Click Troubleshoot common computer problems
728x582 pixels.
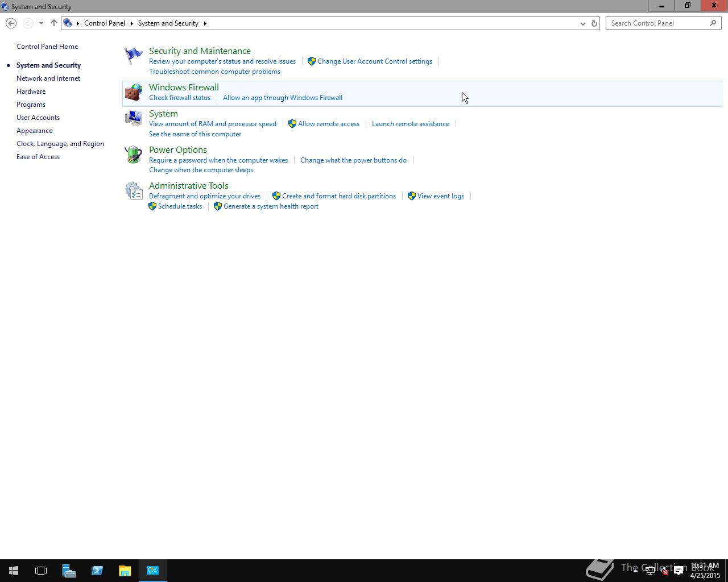214,72
